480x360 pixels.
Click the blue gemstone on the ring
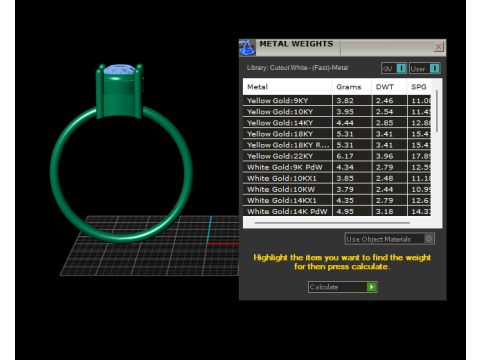(x=119, y=69)
